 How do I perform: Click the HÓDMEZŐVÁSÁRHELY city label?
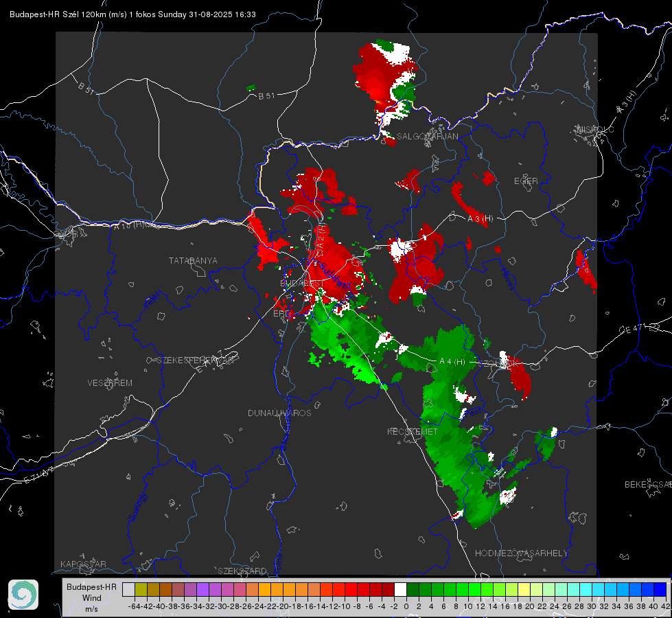click(521, 553)
